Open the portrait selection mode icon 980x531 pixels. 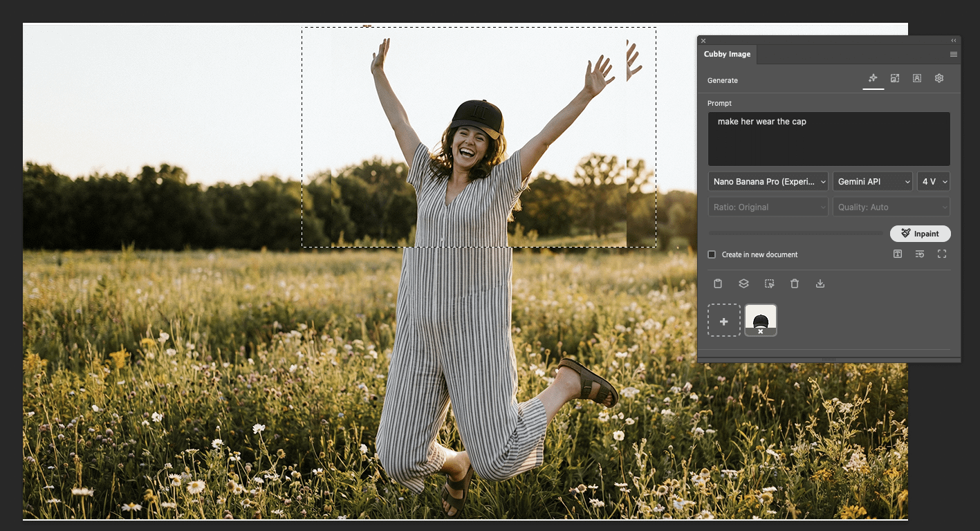tap(917, 79)
